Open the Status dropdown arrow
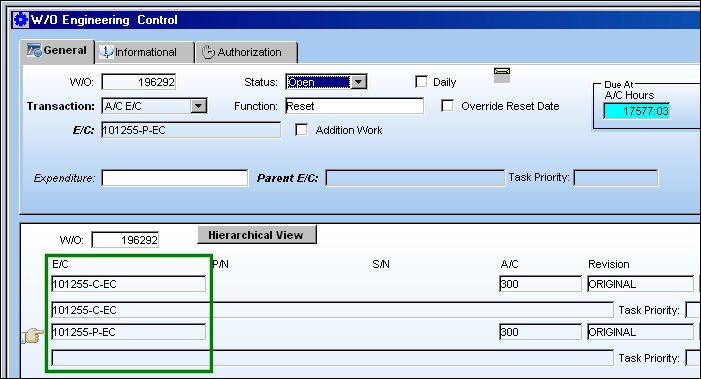This screenshot has height=379, width=701. click(x=358, y=82)
